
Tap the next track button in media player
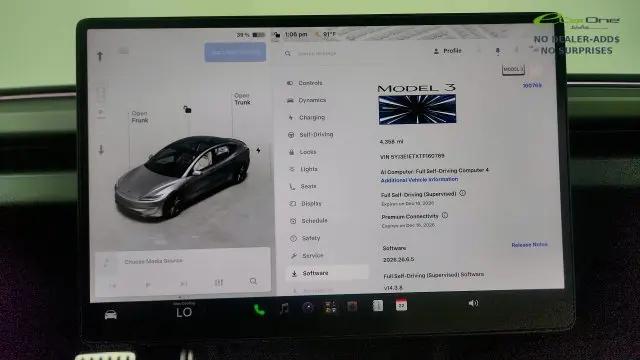[184, 283]
